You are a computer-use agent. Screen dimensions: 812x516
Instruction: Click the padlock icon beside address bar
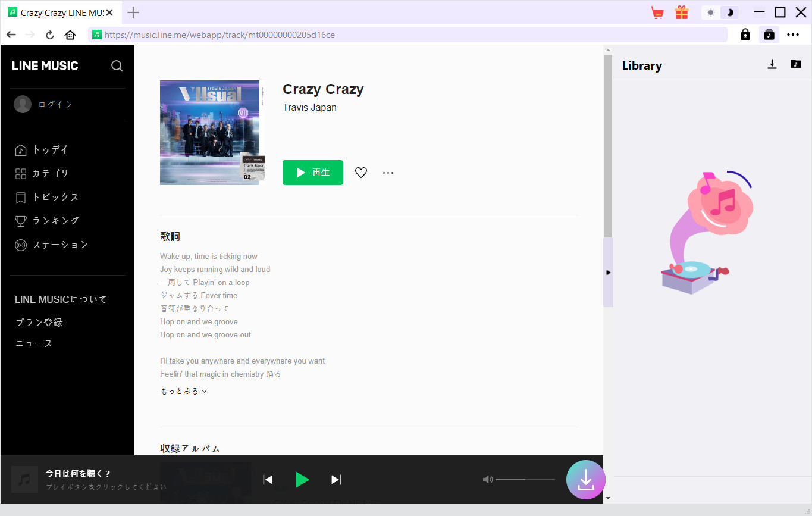tap(745, 35)
